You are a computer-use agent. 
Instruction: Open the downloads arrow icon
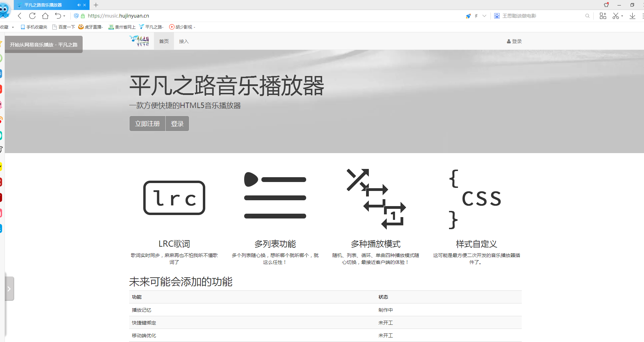[x=632, y=16]
